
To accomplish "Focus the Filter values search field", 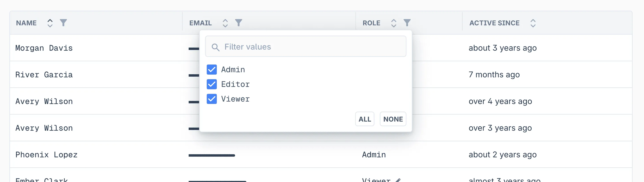I will click(310, 47).
